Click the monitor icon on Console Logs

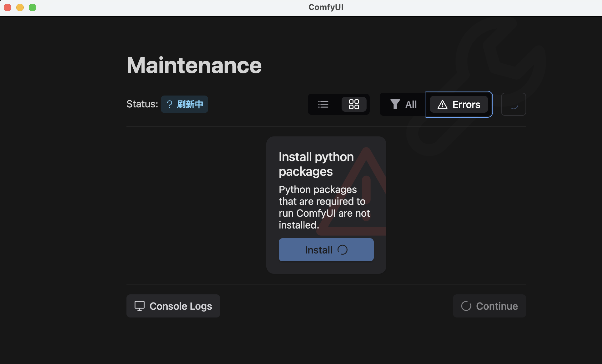click(140, 306)
